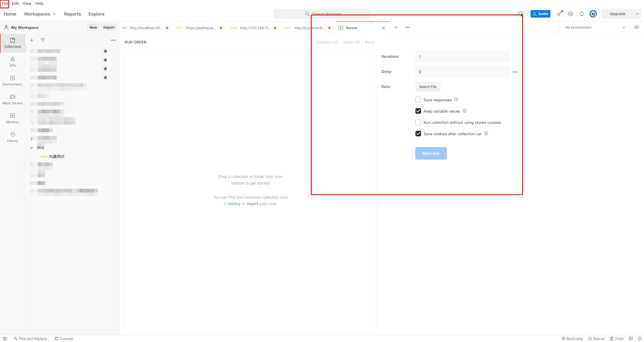This screenshot has height=342, width=644.
Task: Open the File menu
Action: pos(5,3)
